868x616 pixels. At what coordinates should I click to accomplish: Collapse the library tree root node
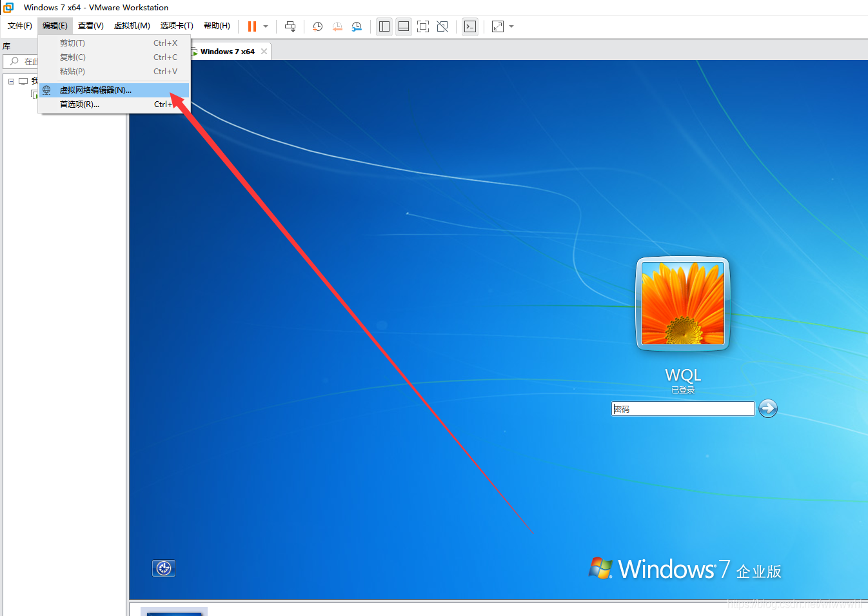11,81
